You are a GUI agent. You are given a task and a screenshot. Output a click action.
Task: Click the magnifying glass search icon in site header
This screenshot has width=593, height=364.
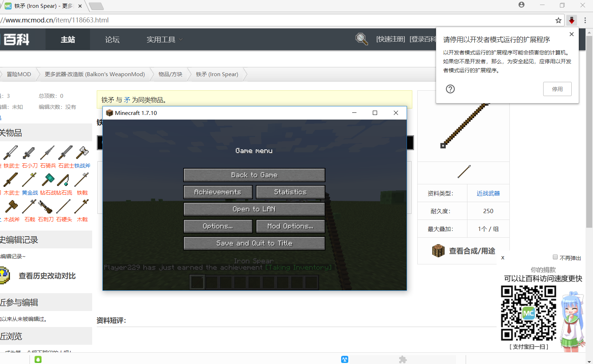(361, 39)
